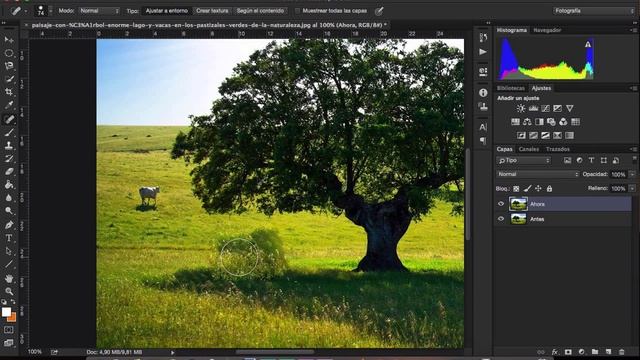640x360 pixels.
Task: Toggle pixel layer filter
Action: (567, 160)
